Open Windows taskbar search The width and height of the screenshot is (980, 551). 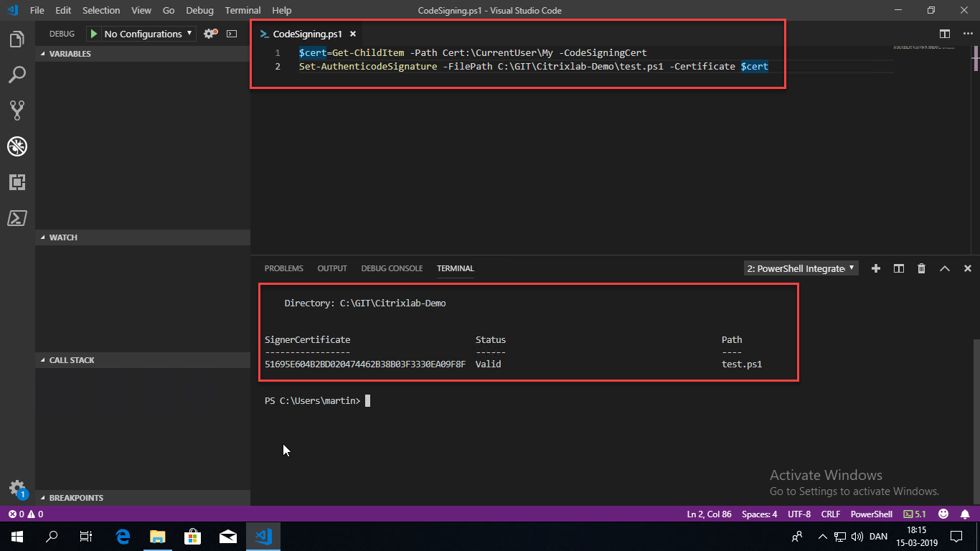point(52,536)
